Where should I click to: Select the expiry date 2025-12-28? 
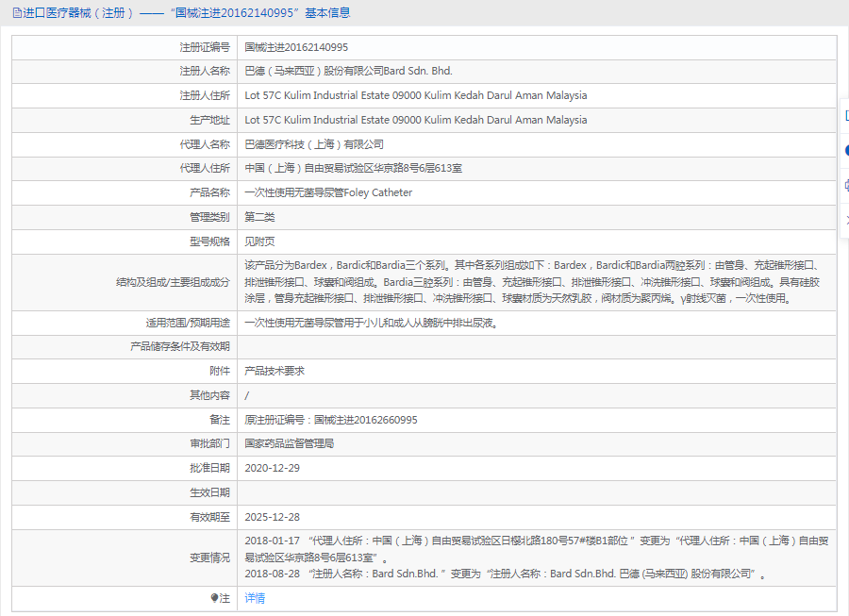pyautogui.click(x=273, y=518)
